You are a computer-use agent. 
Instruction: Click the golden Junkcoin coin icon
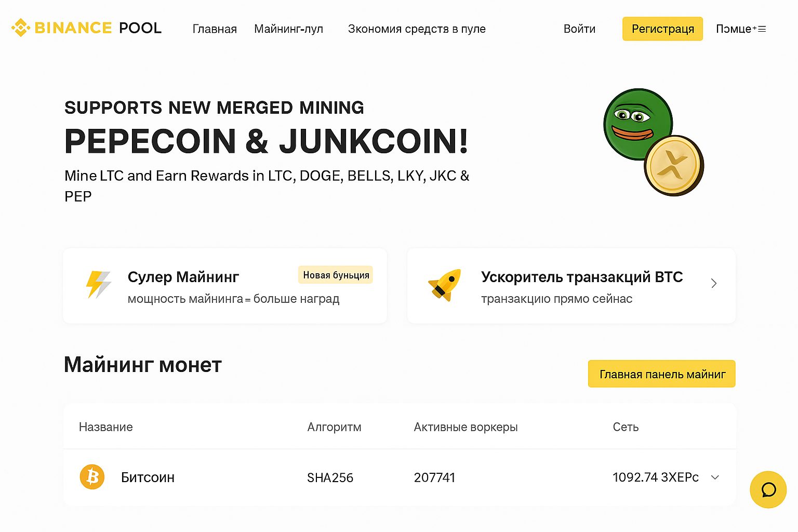pyautogui.click(x=674, y=165)
